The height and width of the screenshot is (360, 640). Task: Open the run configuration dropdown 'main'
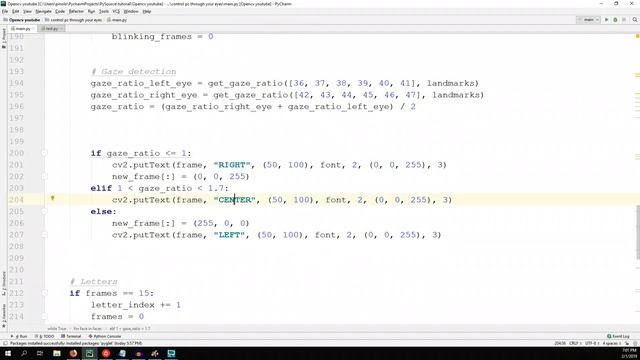[588, 20]
